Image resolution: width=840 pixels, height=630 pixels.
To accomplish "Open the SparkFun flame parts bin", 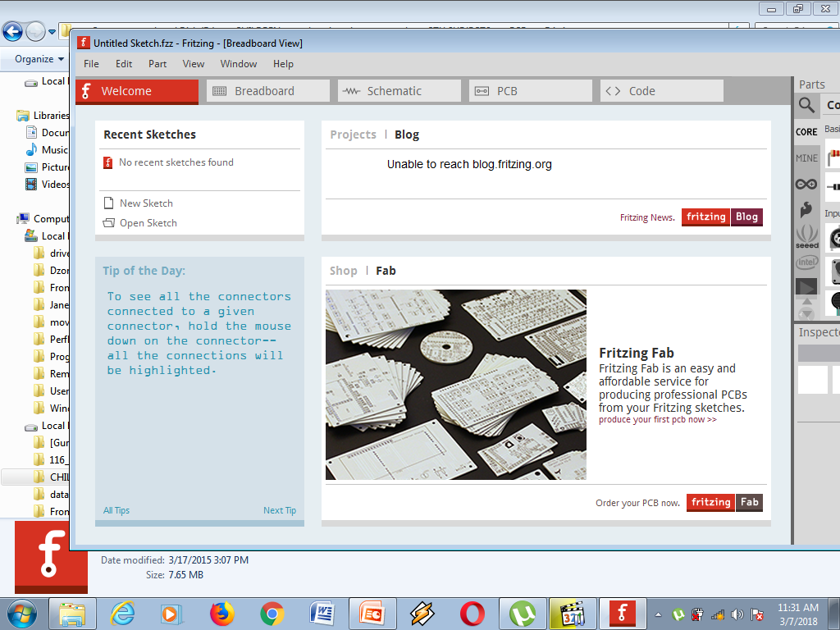I will (806, 209).
